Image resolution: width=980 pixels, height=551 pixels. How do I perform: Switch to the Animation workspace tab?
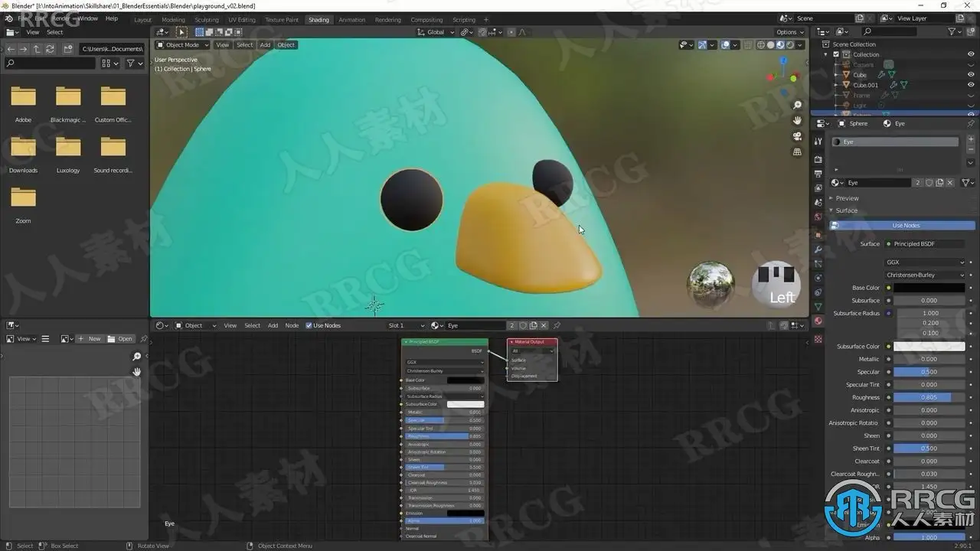[352, 20]
